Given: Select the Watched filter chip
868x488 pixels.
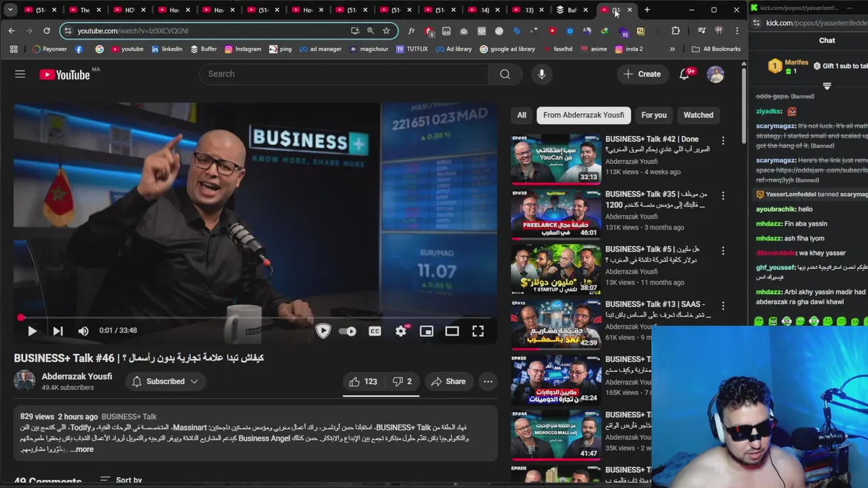Looking at the screenshot, I should 698,115.
